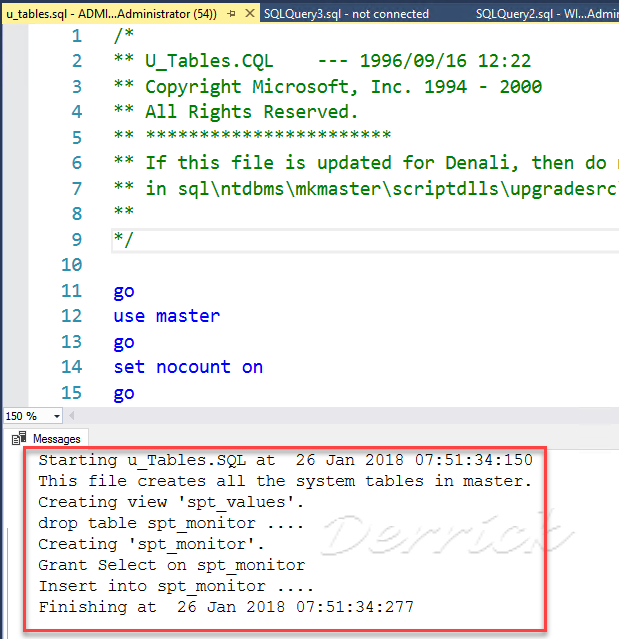
Task: Click 'set nocount on' statement
Action: coord(188,367)
